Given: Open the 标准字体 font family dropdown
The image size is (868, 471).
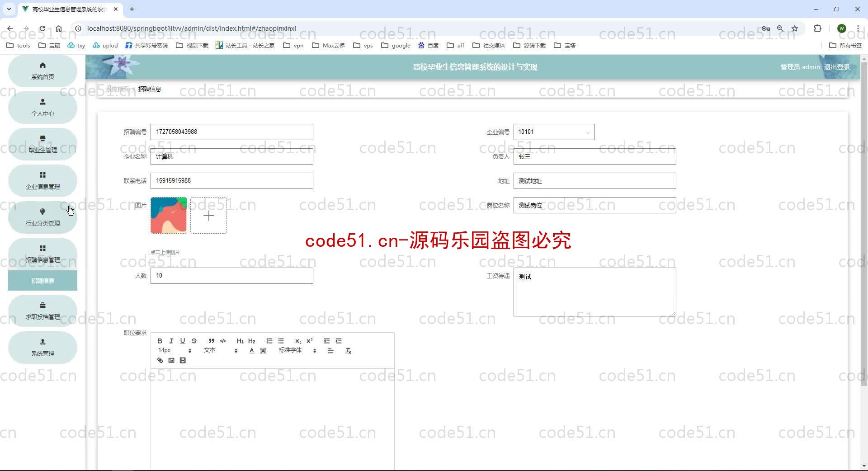Looking at the screenshot, I should pos(297,350).
